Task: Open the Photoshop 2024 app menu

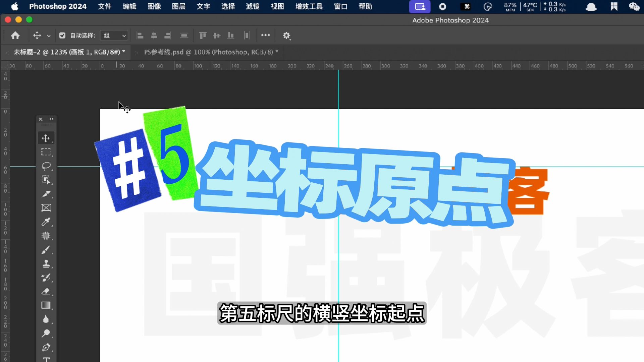Action: coord(58,6)
